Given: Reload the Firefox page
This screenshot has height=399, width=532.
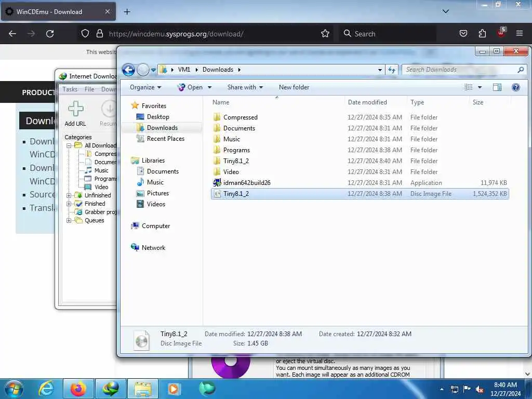Looking at the screenshot, I should click(50, 34).
